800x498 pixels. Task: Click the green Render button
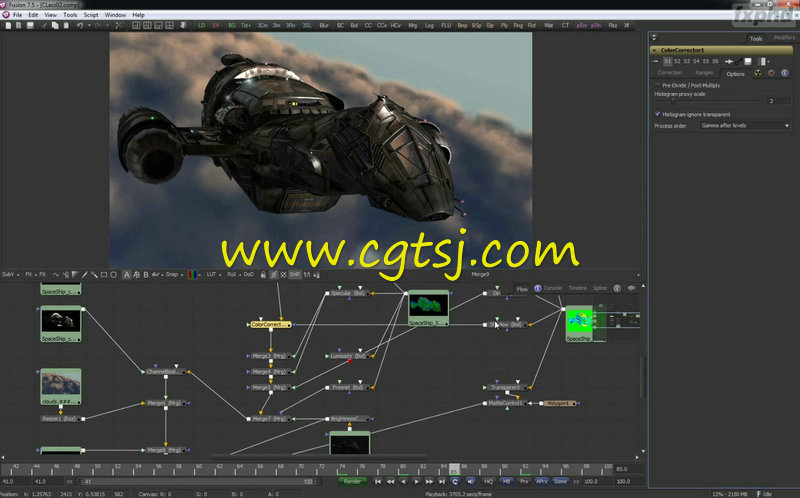[352, 481]
